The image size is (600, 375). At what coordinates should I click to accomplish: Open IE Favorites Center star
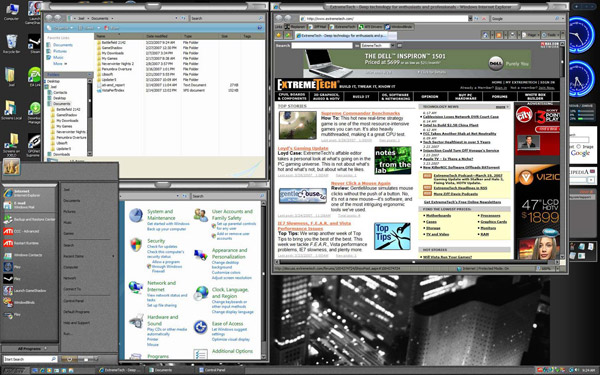(279, 35)
